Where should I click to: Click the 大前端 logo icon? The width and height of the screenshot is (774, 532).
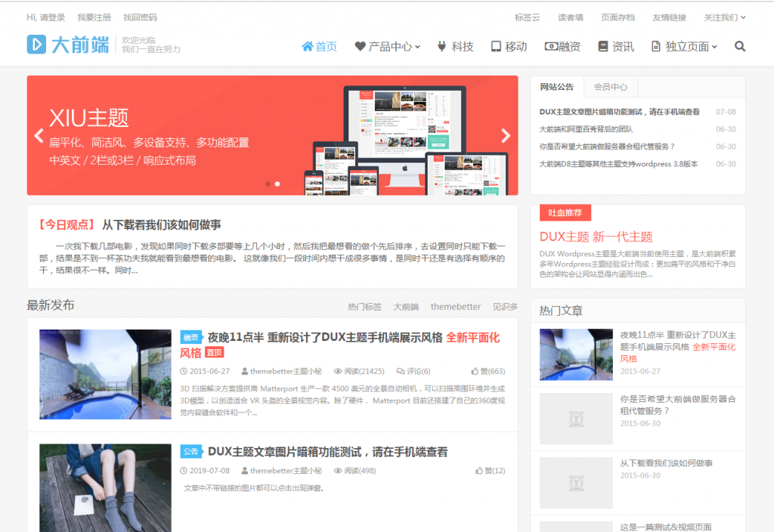tap(36, 45)
